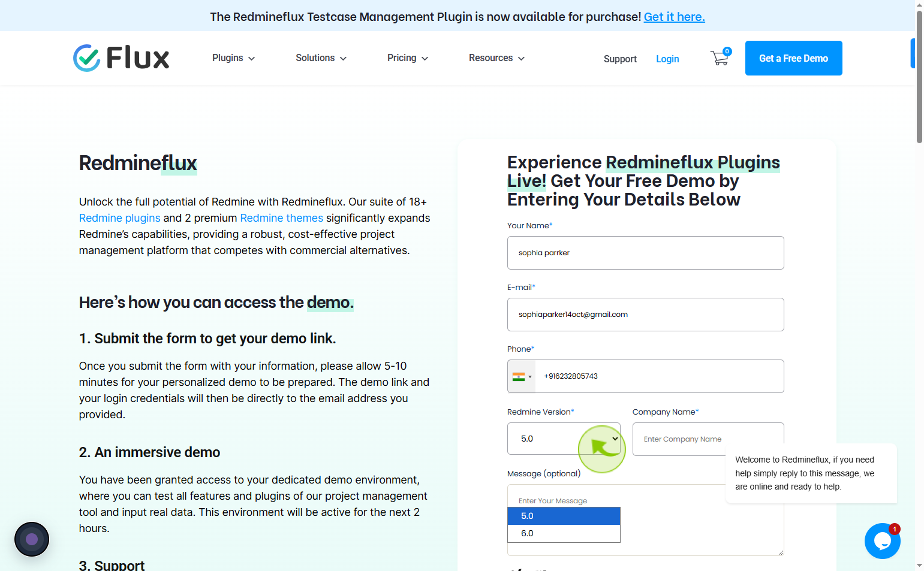Click the phone number input field
The height and width of the screenshot is (571, 924).
tap(659, 376)
